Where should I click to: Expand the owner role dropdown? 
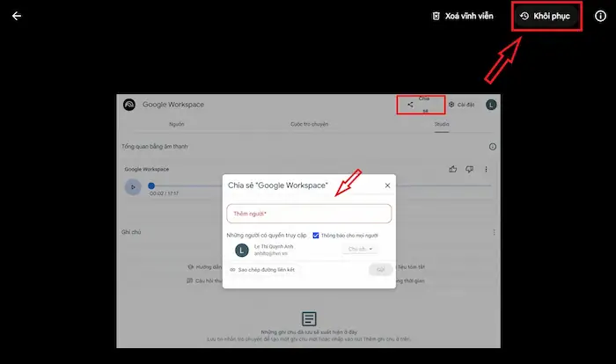(361, 250)
